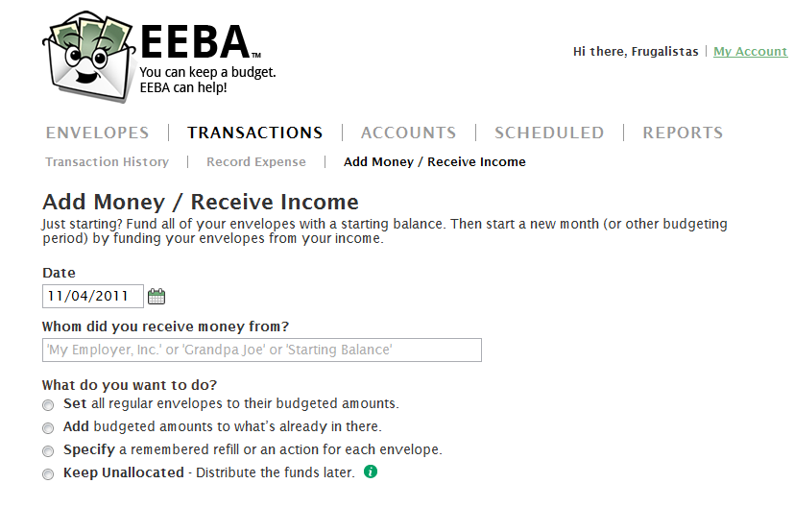Click the EEBA wordmark title text
Screen dimensions: 794x532
tap(197, 42)
